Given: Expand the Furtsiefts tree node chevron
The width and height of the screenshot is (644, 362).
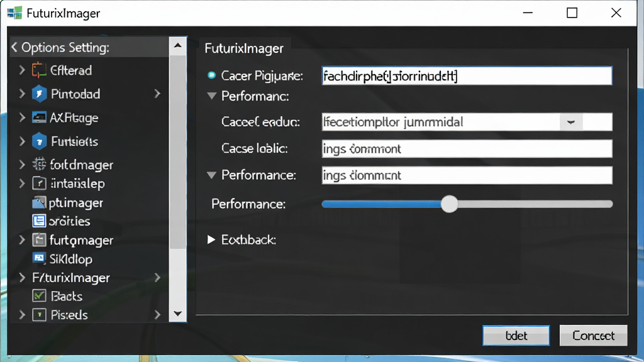Looking at the screenshot, I should pyautogui.click(x=22, y=141).
